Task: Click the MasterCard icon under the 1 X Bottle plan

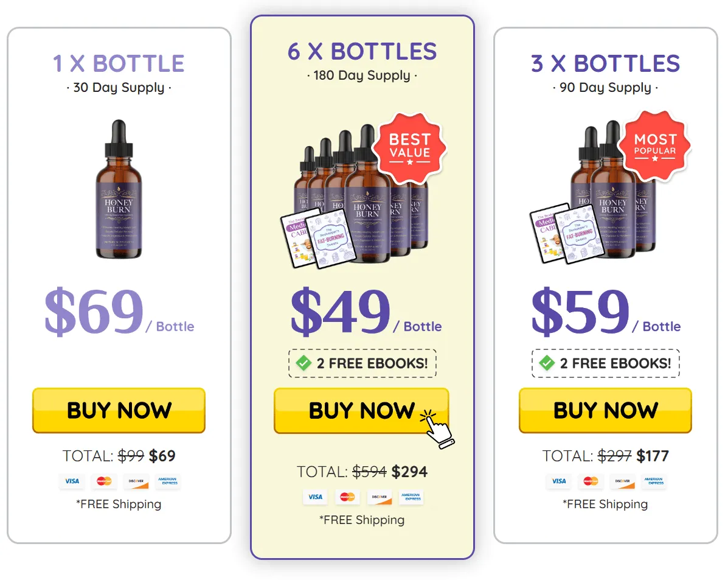Action: (103, 481)
